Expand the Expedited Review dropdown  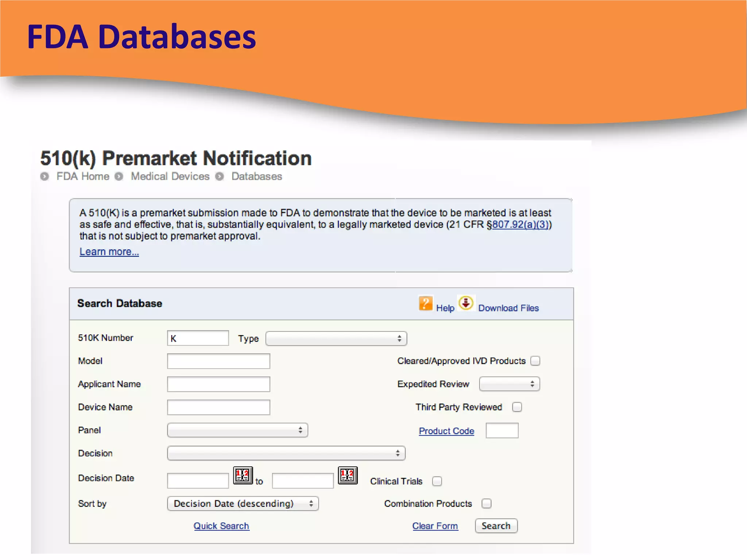pyautogui.click(x=510, y=384)
